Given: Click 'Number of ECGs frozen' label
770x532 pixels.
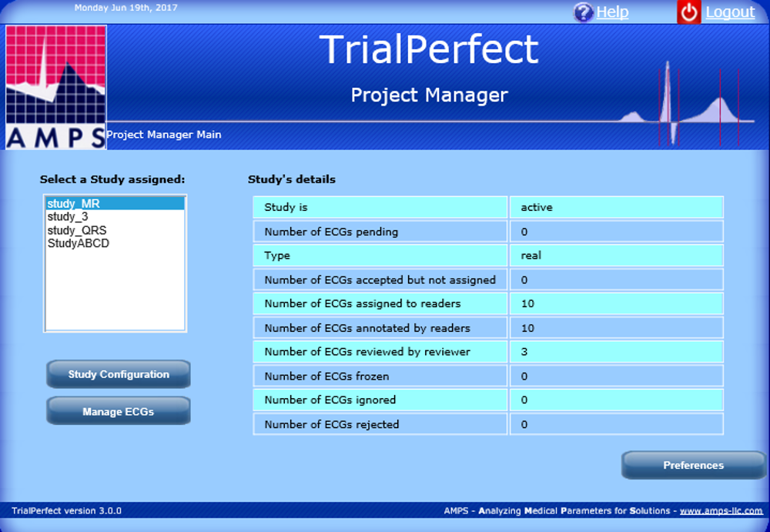Looking at the screenshot, I should point(326,376).
